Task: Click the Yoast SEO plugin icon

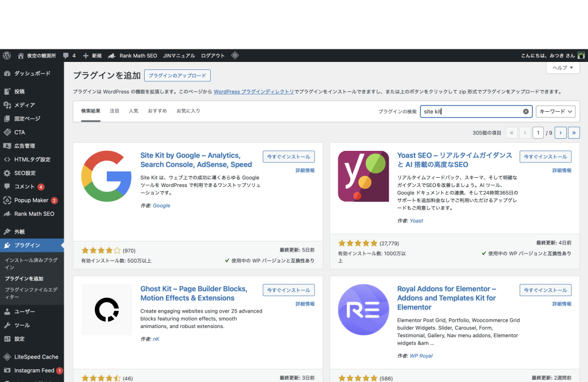Action: pyautogui.click(x=363, y=176)
